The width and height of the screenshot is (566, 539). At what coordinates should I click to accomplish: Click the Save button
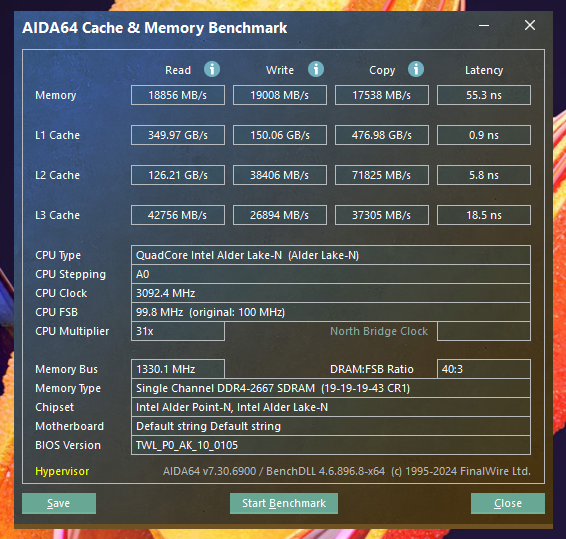pos(59,503)
